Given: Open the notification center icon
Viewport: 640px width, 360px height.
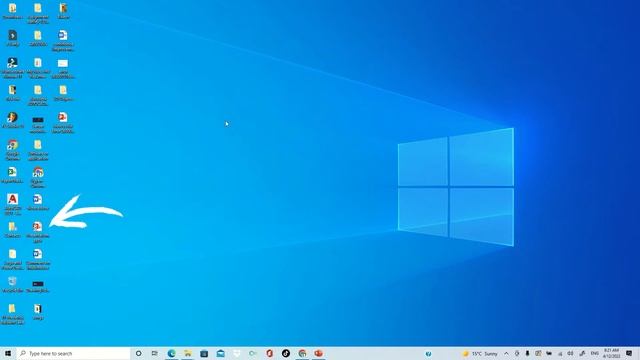Looking at the screenshot, I should click(x=629, y=354).
